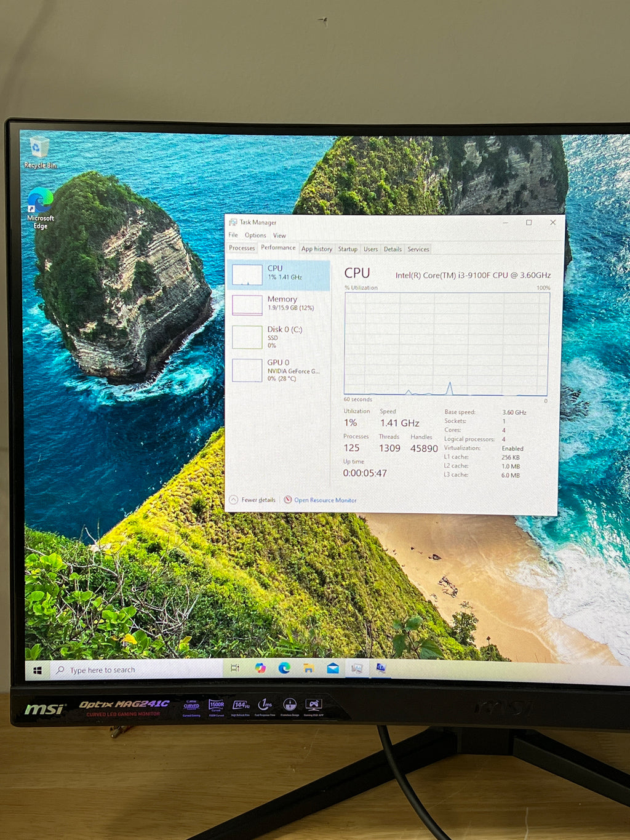The image size is (630, 840).
Task: Click the Open Resource Monitor link
Action: (x=325, y=500)
